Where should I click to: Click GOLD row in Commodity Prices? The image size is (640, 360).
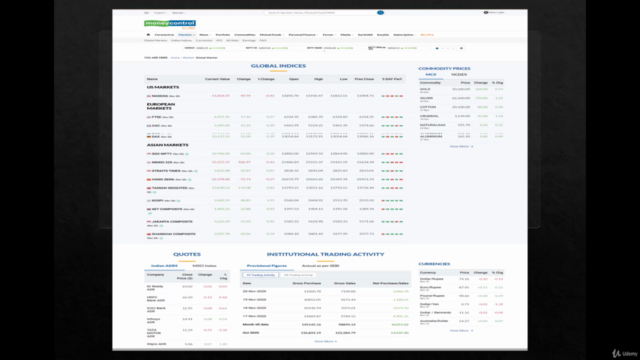click(x=461, y=90)
